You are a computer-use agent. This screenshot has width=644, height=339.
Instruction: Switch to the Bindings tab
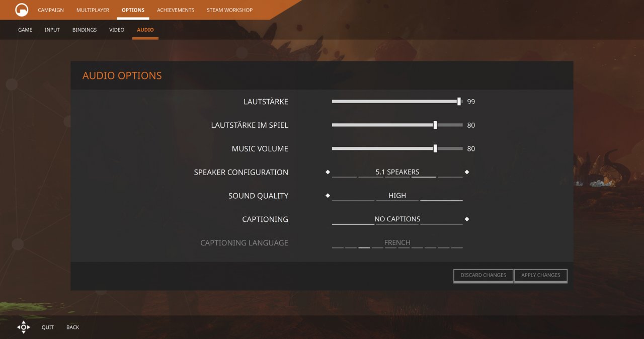tap(85, 30)
